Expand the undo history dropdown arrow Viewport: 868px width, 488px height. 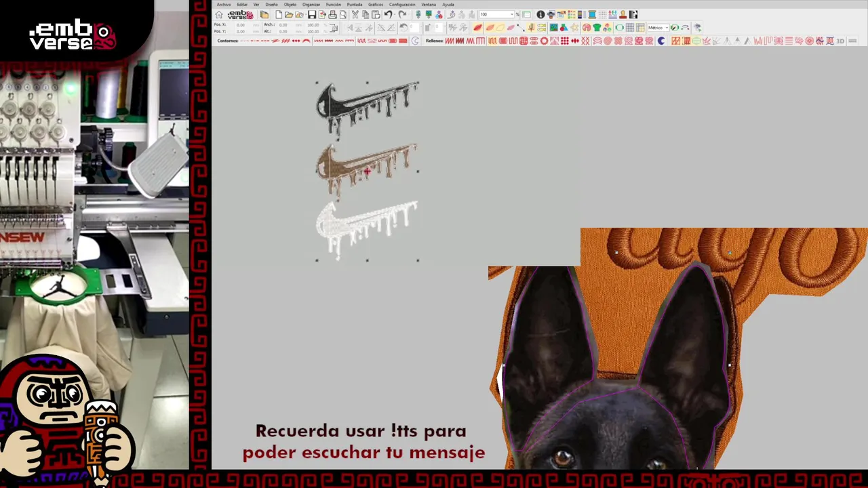tap(395, 14)
